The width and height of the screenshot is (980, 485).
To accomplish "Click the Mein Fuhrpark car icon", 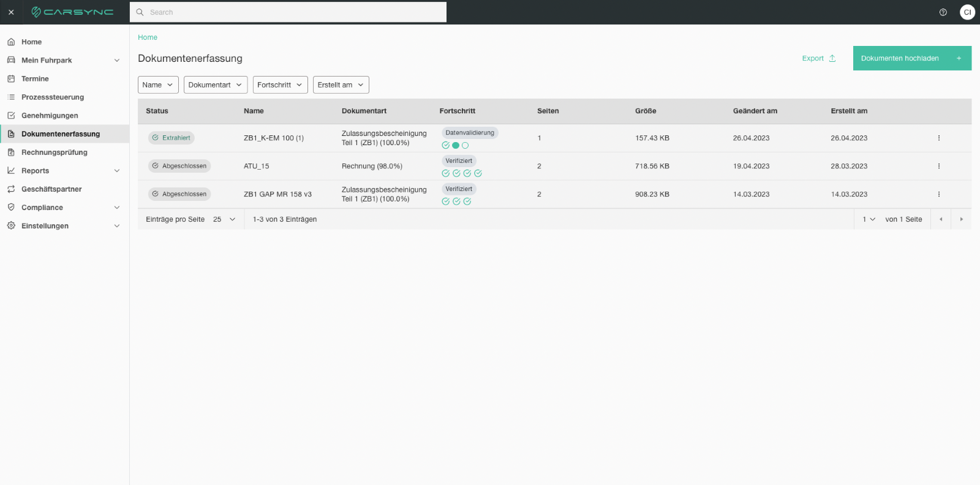I will [11, 61].
